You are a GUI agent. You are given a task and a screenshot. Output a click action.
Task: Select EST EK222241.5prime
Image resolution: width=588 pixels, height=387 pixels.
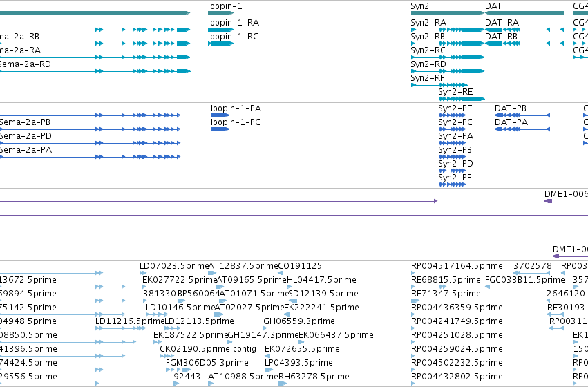click(287, 314)
